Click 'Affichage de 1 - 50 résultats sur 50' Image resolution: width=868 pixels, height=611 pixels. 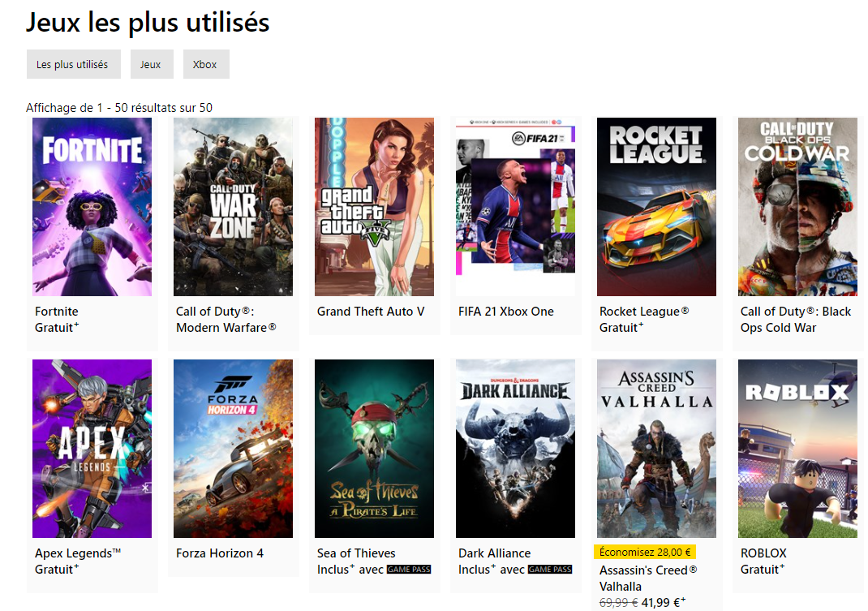tap(119, 107)
